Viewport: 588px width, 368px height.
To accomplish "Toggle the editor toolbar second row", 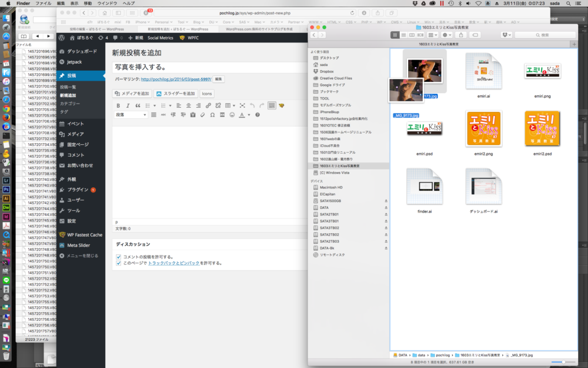I will (272, 105).
